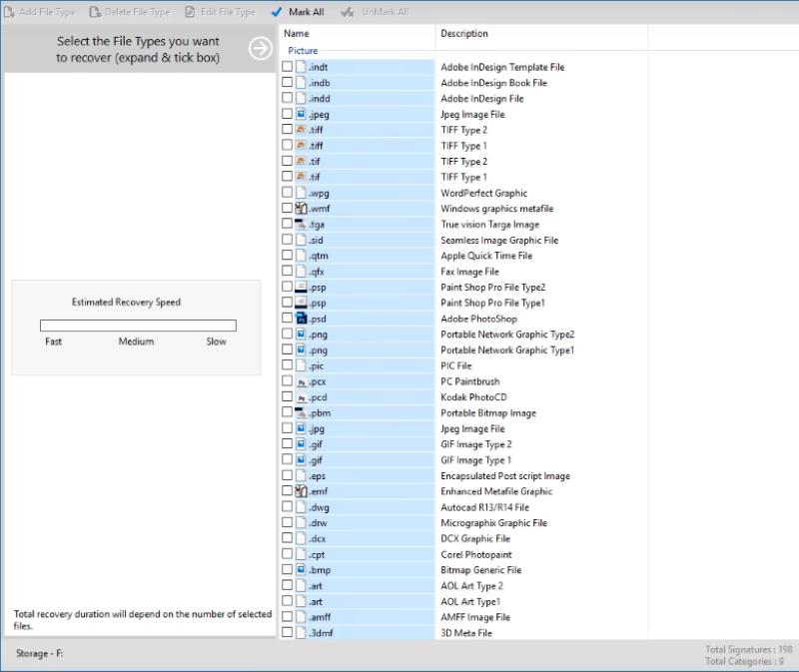This screenshot has height=672, width=799.
Task: Select the .pic file type name
Action: [x=316, y=365]
